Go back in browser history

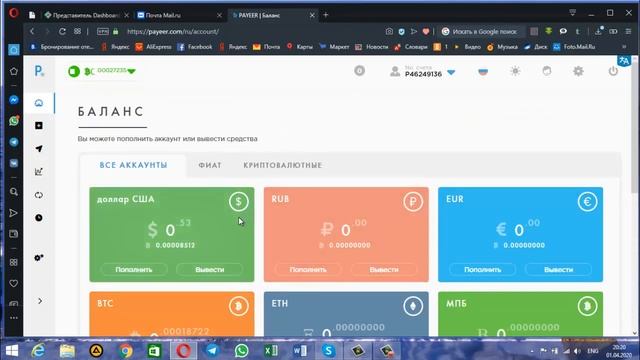pyautogui.click(x=32, y=31)
